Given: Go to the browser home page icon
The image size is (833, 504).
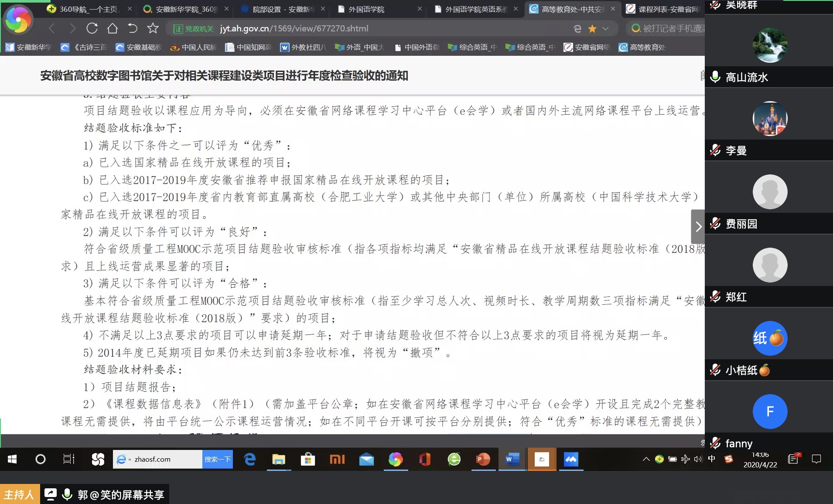Looking at the screenshot, I should [x=113, y=28].
